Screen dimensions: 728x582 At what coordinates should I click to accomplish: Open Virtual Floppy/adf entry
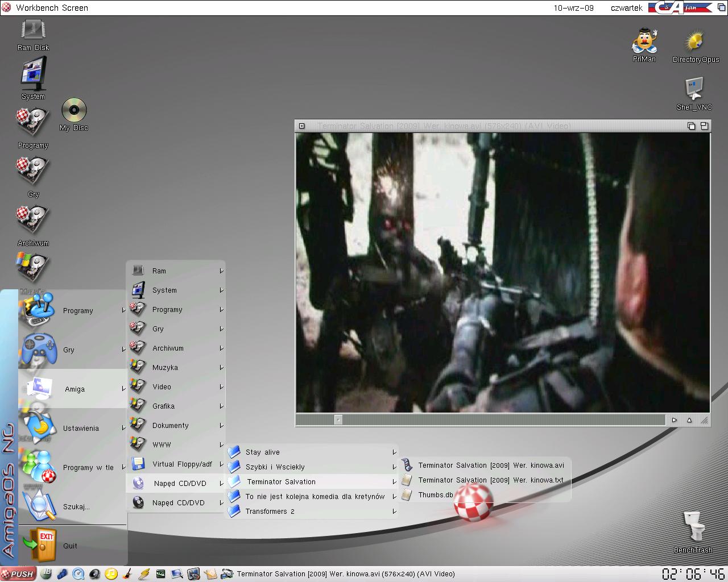click(x=176, y=464)
